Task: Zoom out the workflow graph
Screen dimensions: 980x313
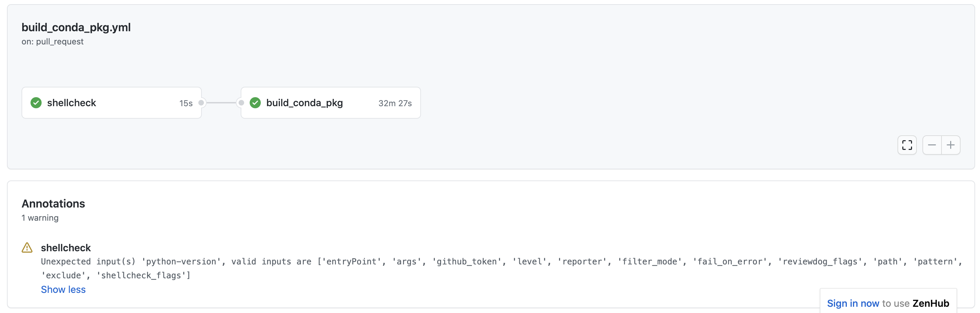Action: point(932,145)
